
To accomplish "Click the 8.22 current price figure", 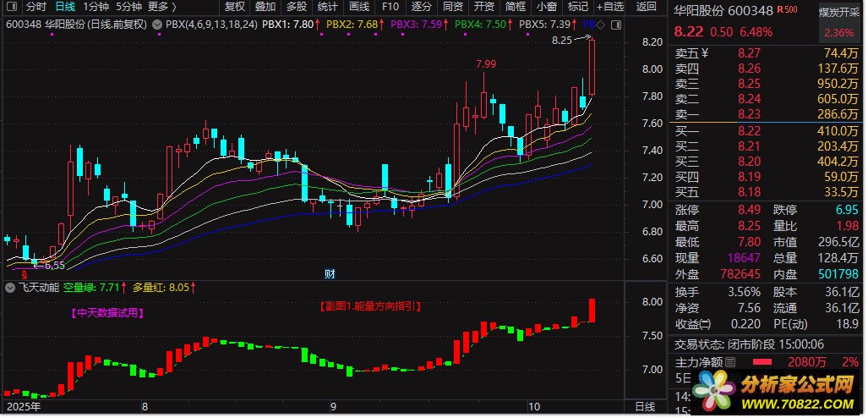I will pyautogui.click(x=689, y=32).
